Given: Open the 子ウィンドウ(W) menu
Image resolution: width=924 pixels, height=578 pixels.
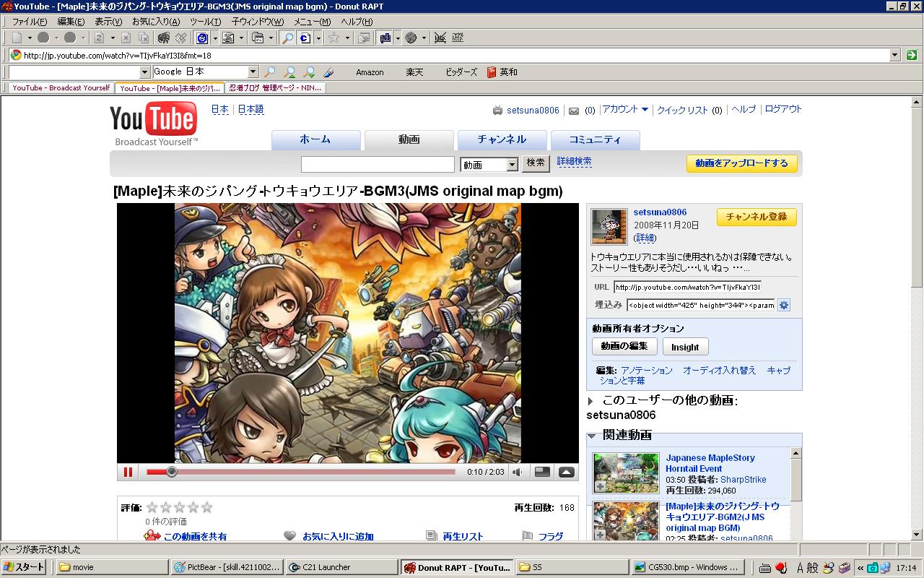Looking at the screenshot, I should [258, 22].
